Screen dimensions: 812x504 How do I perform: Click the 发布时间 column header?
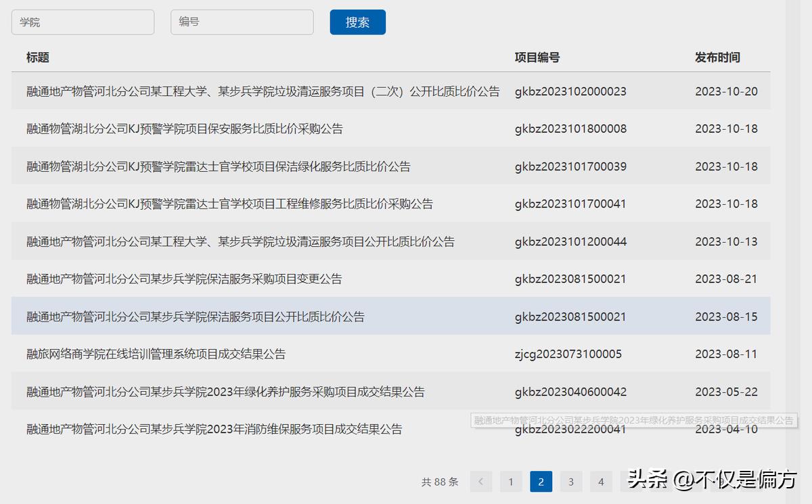pos(717,58)
